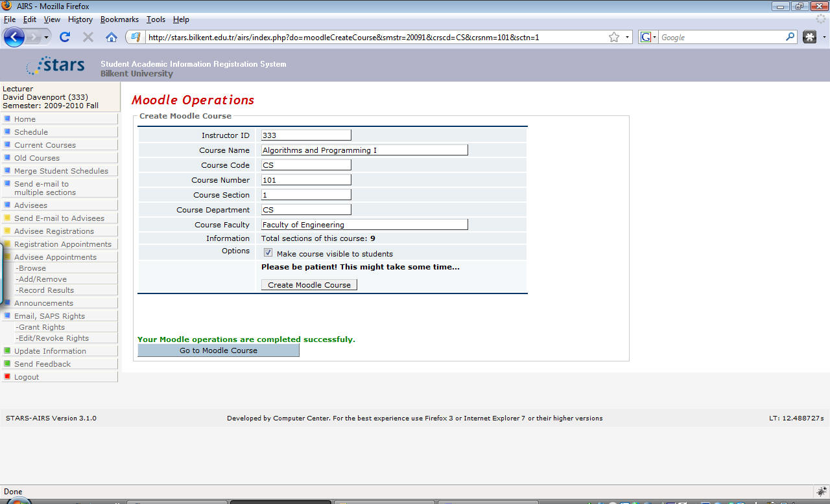Open the Tools menu
The height and width of the screenshot is (504, 830).
156,19
